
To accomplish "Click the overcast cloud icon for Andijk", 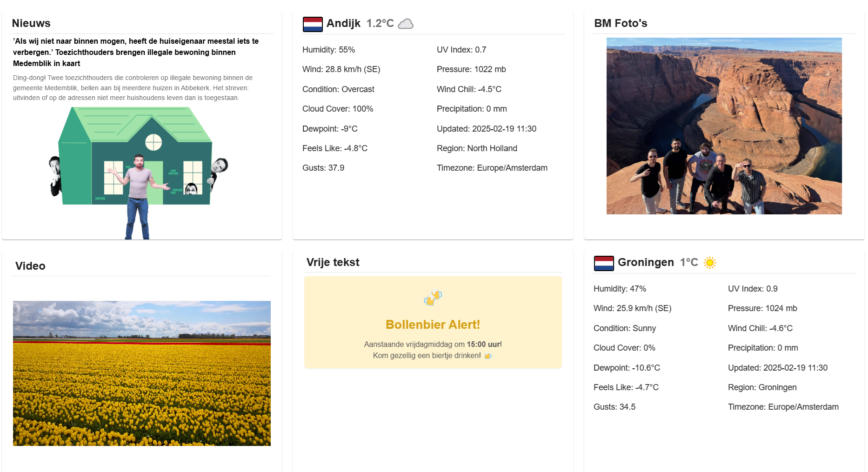I will (x=406, y=24).
